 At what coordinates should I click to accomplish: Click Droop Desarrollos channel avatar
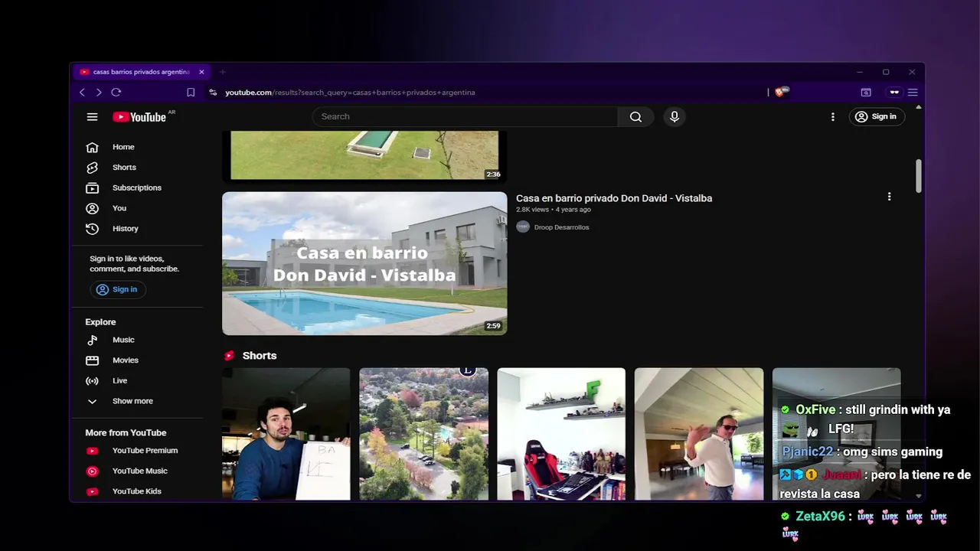pos(523,227)
